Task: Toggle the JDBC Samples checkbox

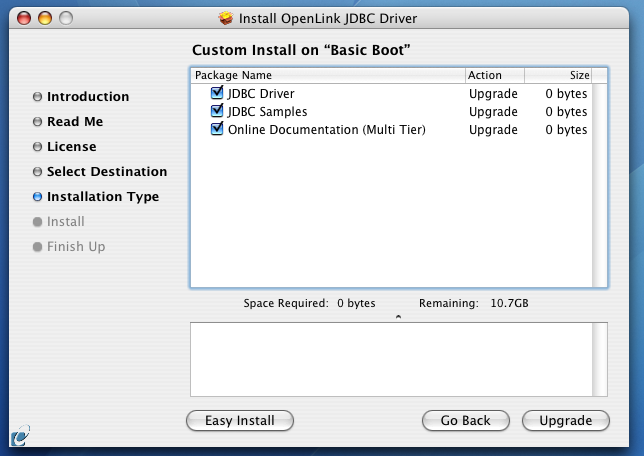Action: tap(217, 112)
